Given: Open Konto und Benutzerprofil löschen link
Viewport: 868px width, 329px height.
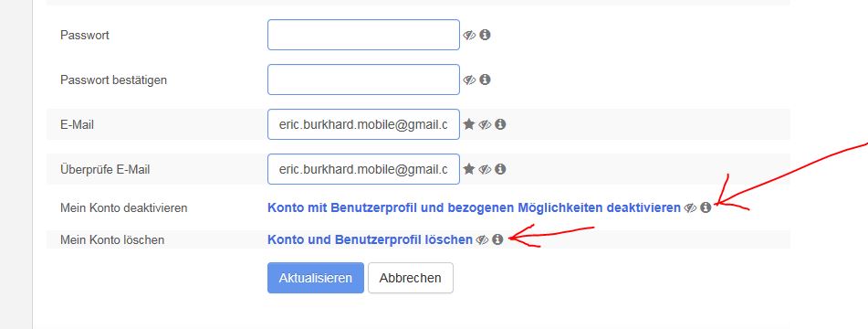Looking at the screenshot, I should tap(370, 239).
